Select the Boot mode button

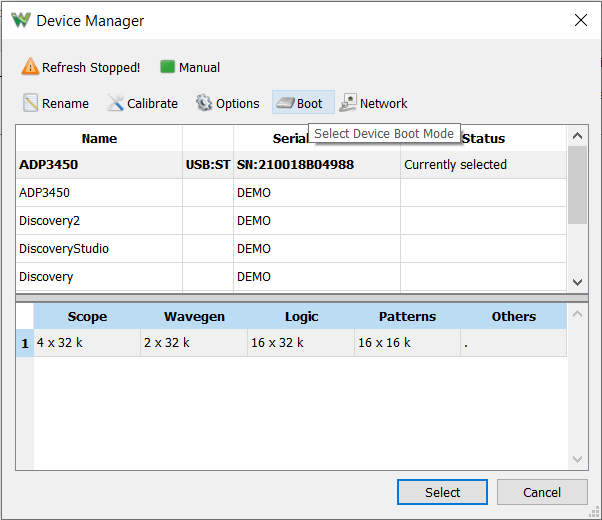click(303, 102)
